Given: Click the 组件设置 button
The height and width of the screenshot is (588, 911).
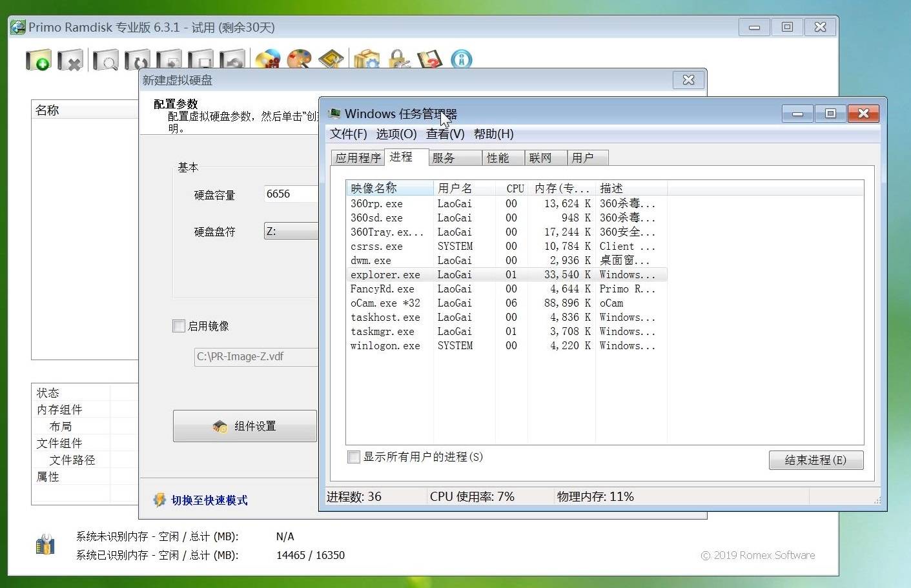Looking at the screenshot, I should pyautogui.click(x=245, y=426).
